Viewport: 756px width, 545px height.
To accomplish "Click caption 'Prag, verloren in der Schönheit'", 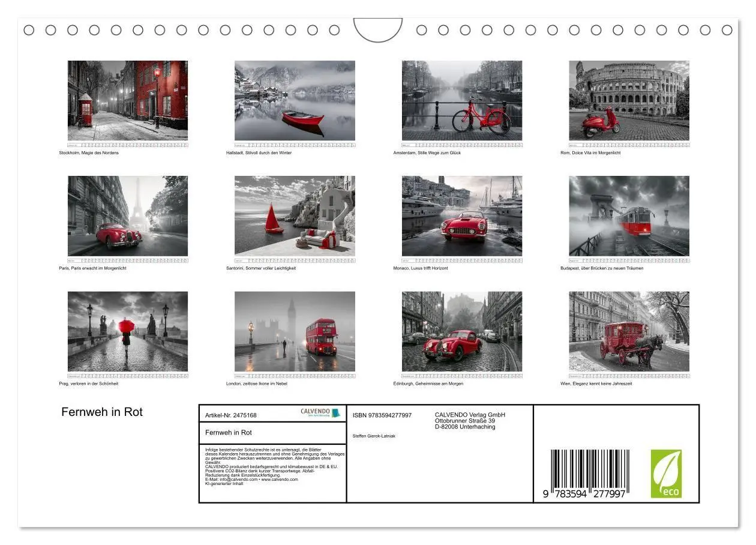I will (89, 384).
